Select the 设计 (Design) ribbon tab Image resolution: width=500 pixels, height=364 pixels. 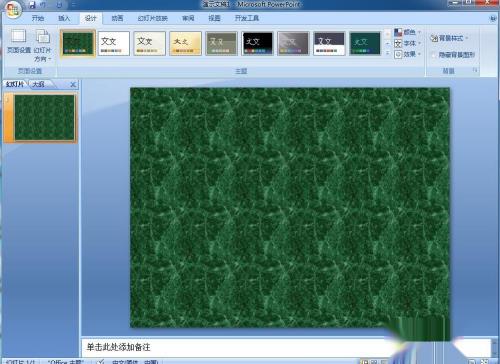tap(90, 18)
